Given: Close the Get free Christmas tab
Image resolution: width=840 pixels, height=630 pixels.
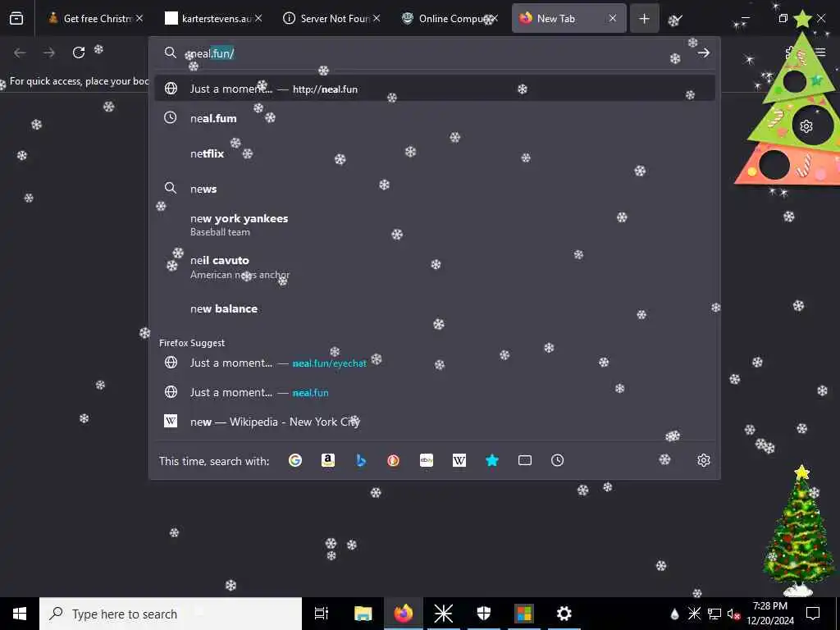Looking at the screenshot, I should pos(139,18).
